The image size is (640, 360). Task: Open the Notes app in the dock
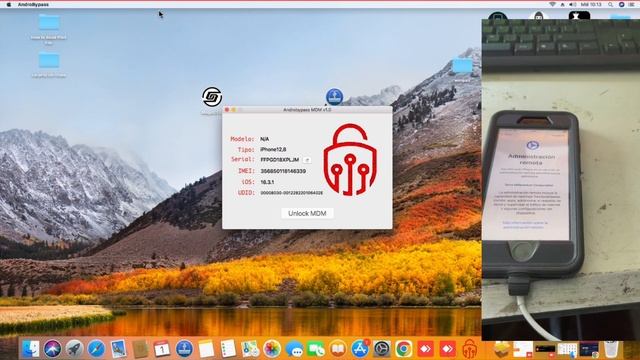point(206,349)
